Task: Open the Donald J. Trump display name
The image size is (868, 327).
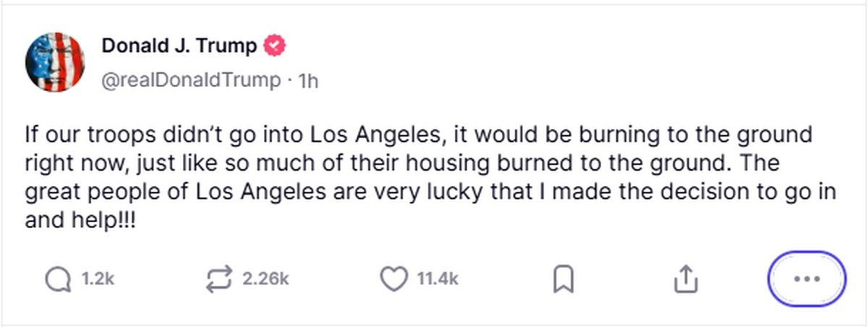Action: pyautogui.click(x=179, y=46)
